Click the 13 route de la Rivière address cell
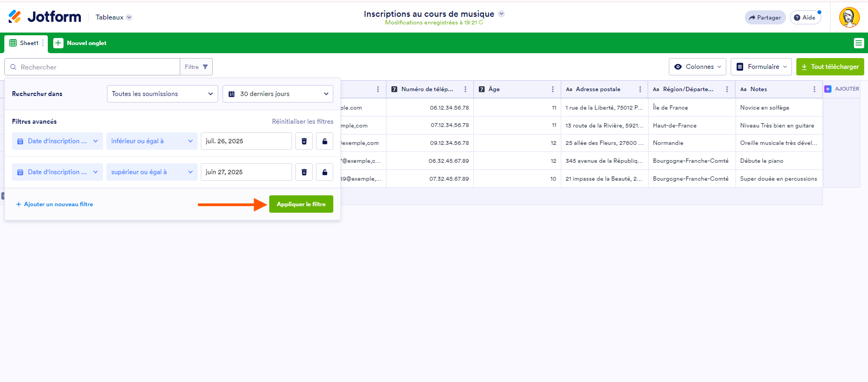The height and width of the screenshot is (382, 868). 604,125
